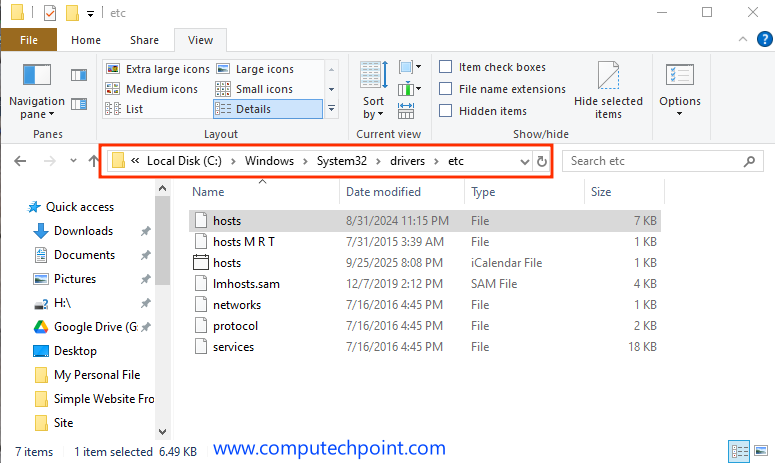Check the Hidden items box
The width and height of the screenshot is (775, 463).
(446, 111)
